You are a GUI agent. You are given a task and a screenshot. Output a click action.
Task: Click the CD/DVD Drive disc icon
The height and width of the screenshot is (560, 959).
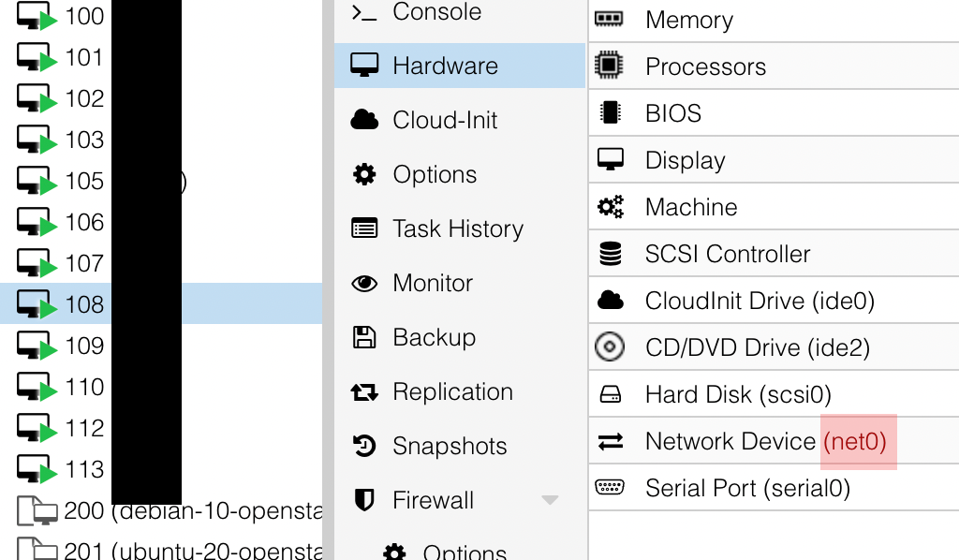pyautogui.click(x=610, y=347)
